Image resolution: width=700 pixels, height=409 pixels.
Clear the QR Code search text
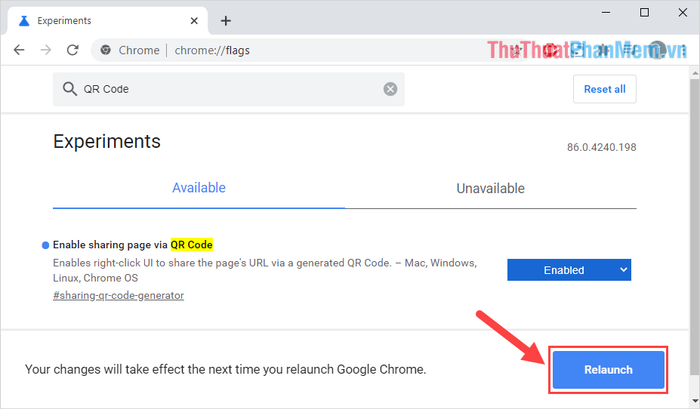click(390, 89)
